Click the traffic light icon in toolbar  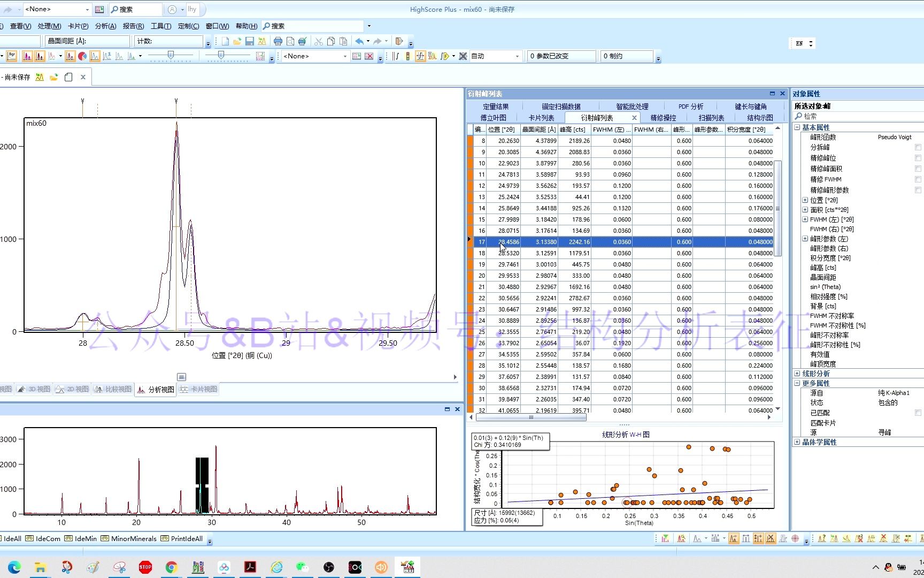coord(407,56)
